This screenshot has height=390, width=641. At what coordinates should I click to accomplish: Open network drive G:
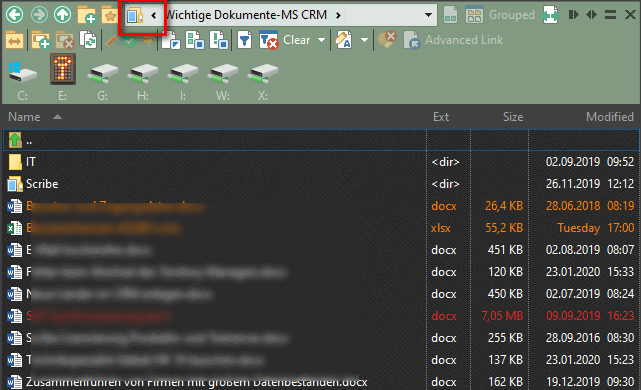tap(103, 81)
